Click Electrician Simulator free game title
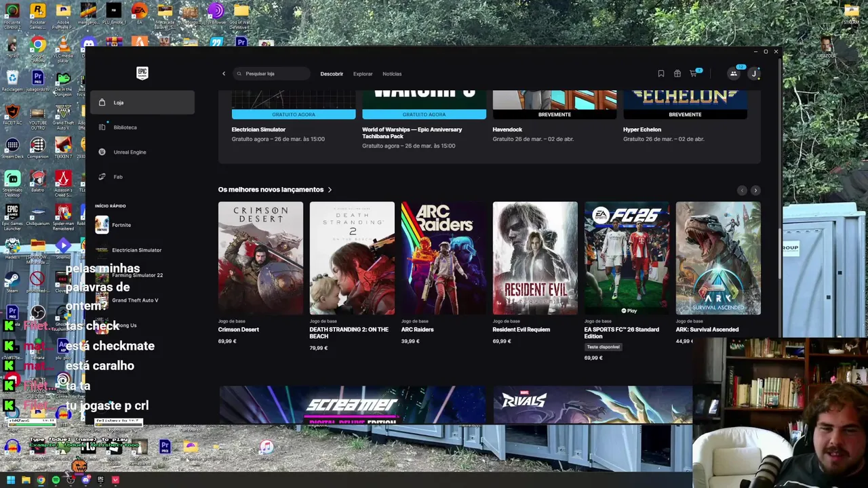Viewport: 868px width, 488px height. (x=258, y=129)
